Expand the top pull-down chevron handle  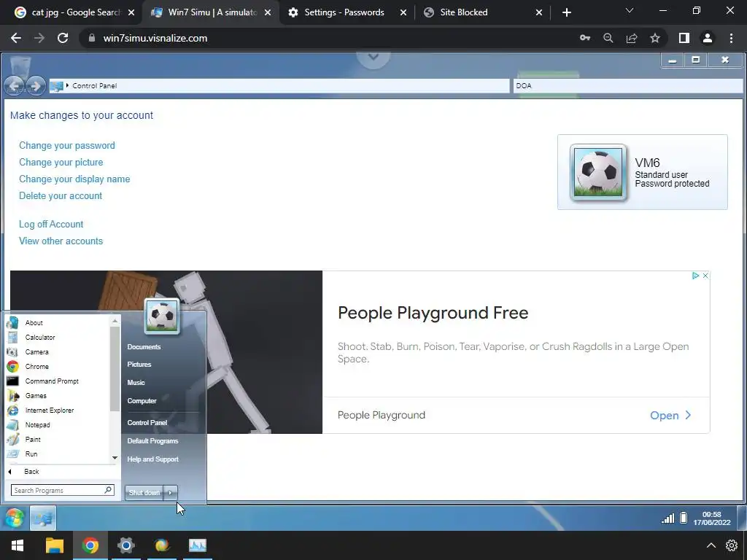373,57
